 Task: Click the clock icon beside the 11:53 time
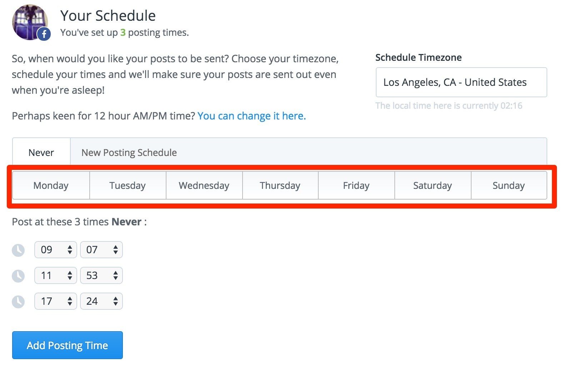pos(19,275)
